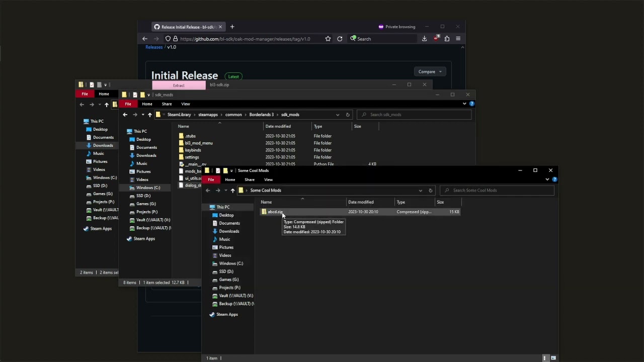Open Share tab in sdk_mods window
The width and height of the screenshot is (644, 362).
[x=167, y=104]
